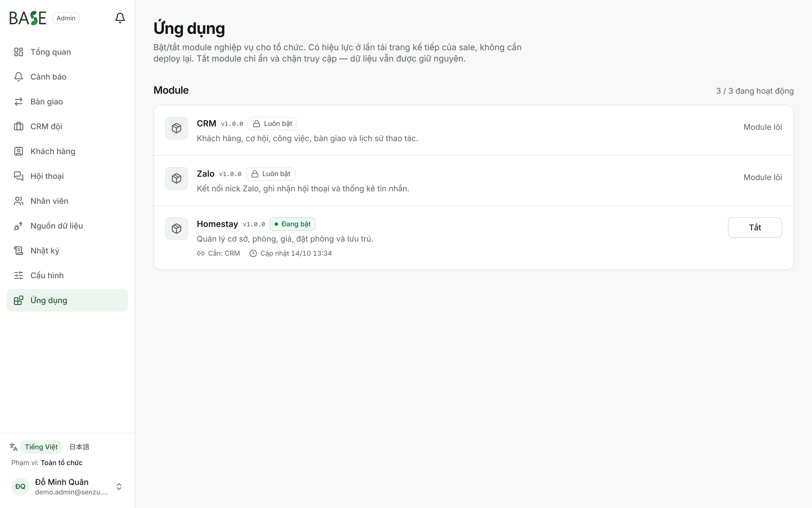Click the Hội thoại chat bubbles icon
812x508 pixels.
click(18, 176)
